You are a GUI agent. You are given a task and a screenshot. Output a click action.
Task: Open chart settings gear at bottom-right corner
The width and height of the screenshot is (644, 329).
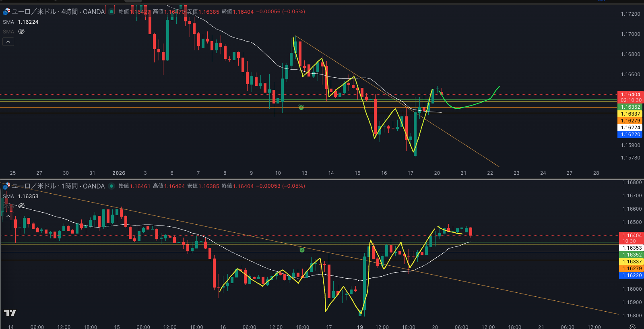[x=632, y=327]
